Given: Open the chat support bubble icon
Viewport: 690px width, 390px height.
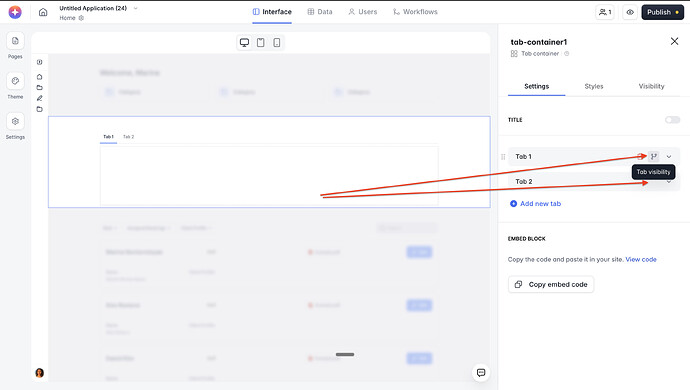Looking at the screenshot, I should point(481,372).
